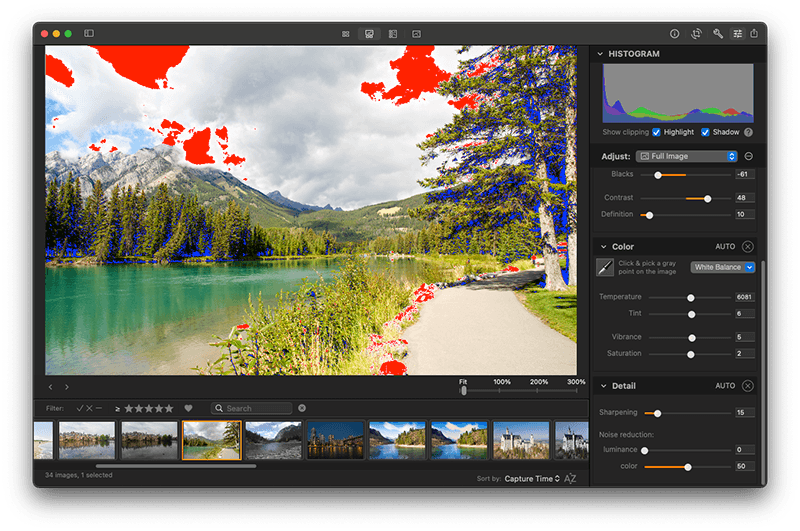Image resolution: width=800 pixels, height=531 pixels.
Task: Click the filmstrip horizontal scrollbar
Action: pyautogui.click(x=176, y=466)
